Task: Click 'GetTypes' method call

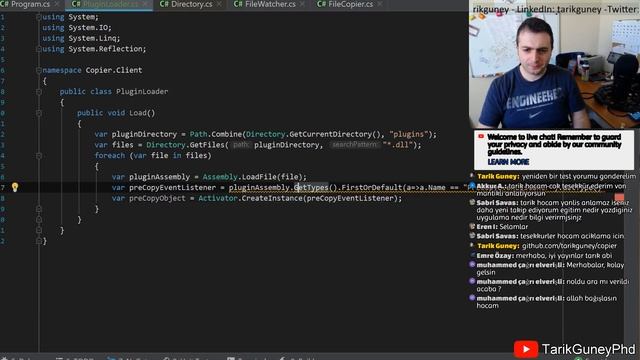Action: (x=311, y=187)
